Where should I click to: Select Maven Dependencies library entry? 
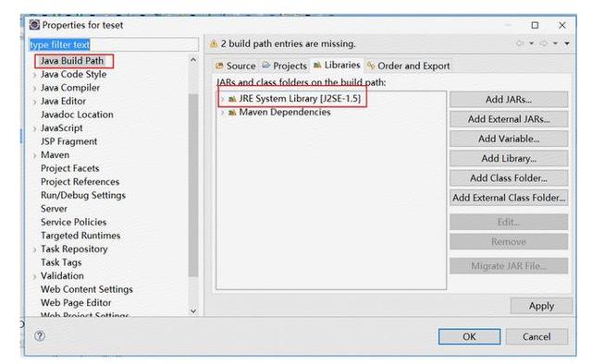[285, 113]
